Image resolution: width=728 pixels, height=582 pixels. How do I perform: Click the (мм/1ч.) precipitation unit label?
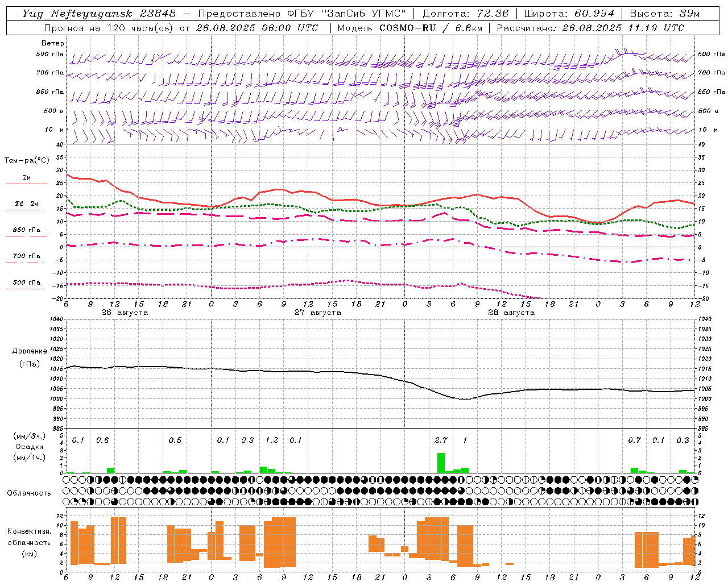pos(29,458)
